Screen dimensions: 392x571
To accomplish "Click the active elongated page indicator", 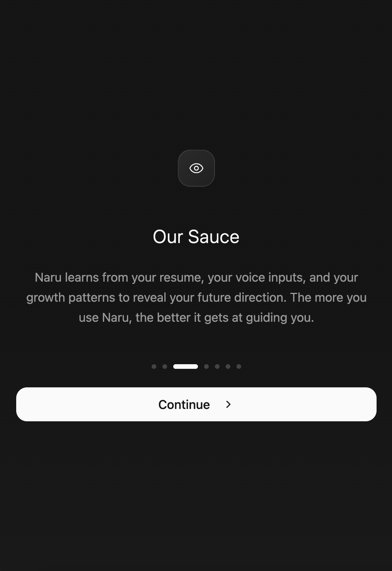I will [186, 367].
